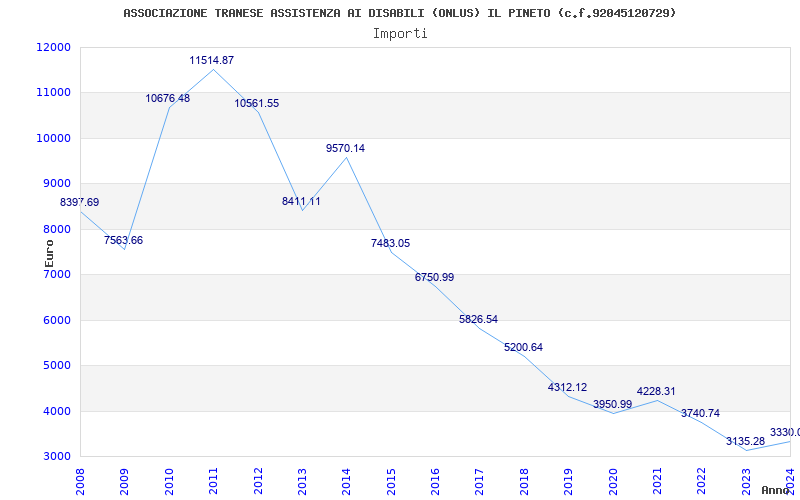Click y-axis tick 5000
Viewport: 800px width, 500px height.
click(x=57, y=366)
